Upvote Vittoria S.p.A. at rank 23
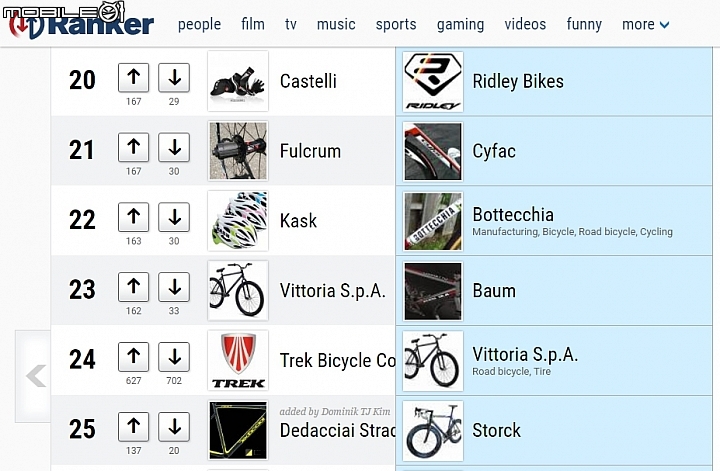Screen dimensions: 720x471 (x=134, y=287)
